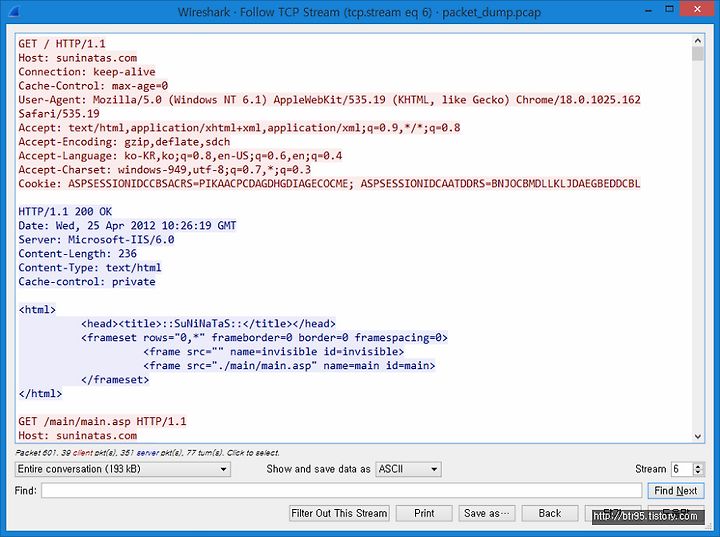The height and width of the screenshot is (537, 720).
Task: Click the 'GET / HTTP/1.1' request line
Action: 62,44
